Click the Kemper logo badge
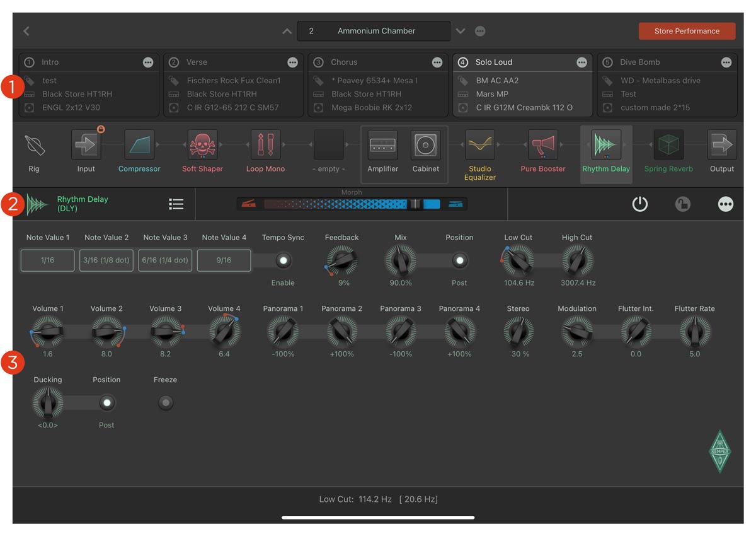The width and height of the screenshot is (756, 536). (x=719, y=452)
